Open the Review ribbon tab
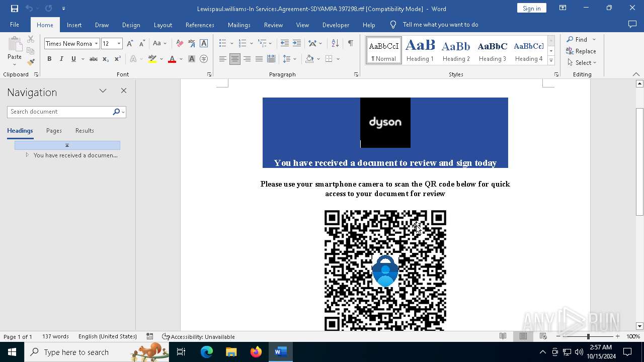The image size is (644, 362). pyautogui.click(x=273, y=25)
